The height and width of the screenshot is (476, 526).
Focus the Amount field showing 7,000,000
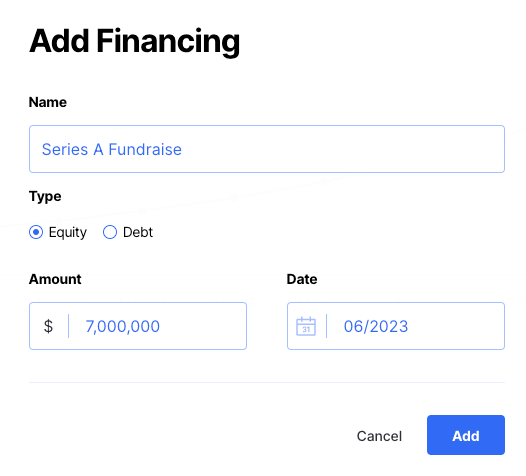138,326
